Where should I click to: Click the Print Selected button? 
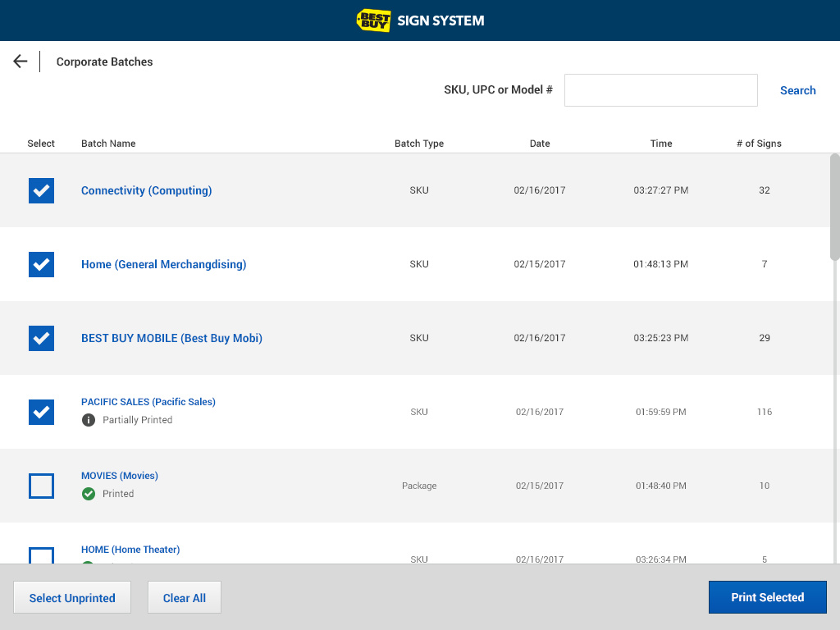(x=768, y=597)
